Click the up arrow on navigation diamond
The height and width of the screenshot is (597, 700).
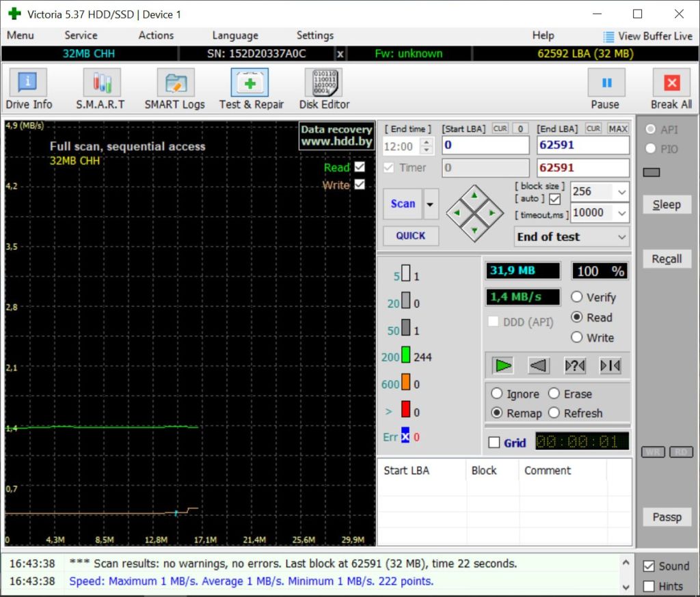click(x=474, y=195)
